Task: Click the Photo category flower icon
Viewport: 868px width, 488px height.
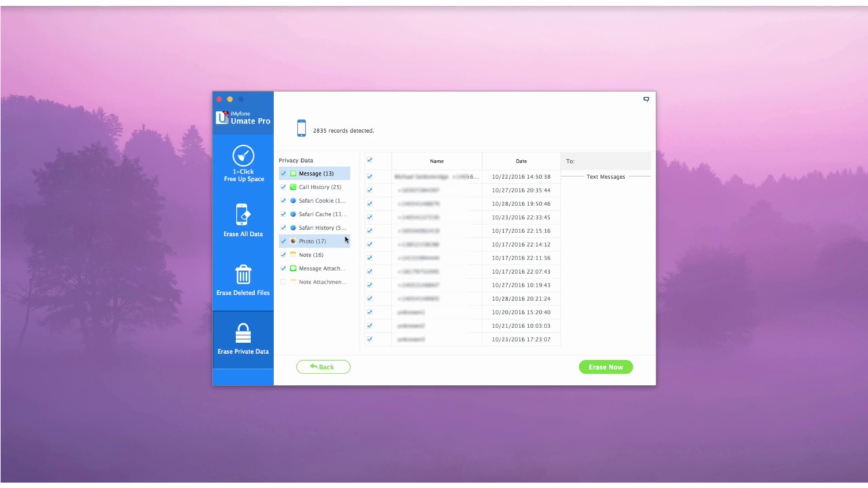Action: click(x=293, y=241)
